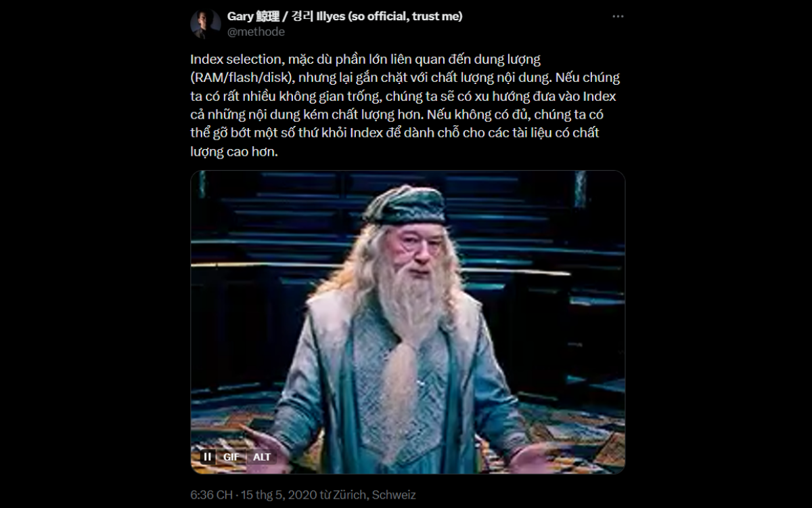Click Dumbledore's hat in the GIF
Image resolution: width=812 pixels, height=508 pixels.
405,206
